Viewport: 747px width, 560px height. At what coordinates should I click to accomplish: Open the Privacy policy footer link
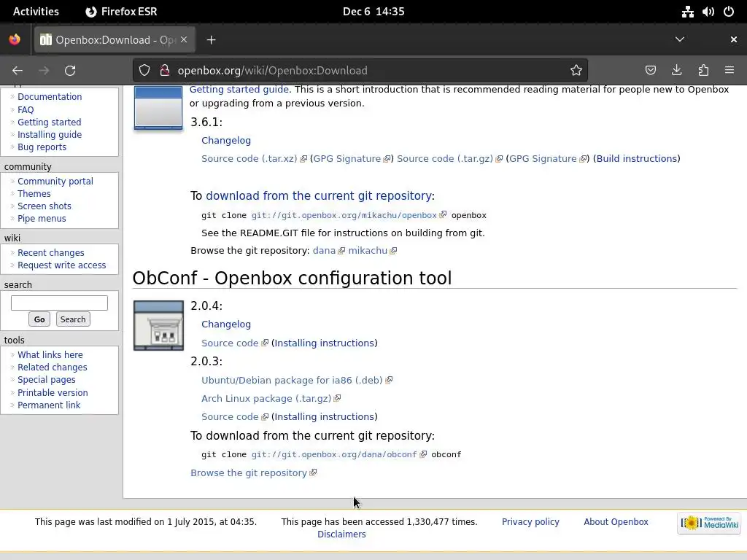click(531, 522)
